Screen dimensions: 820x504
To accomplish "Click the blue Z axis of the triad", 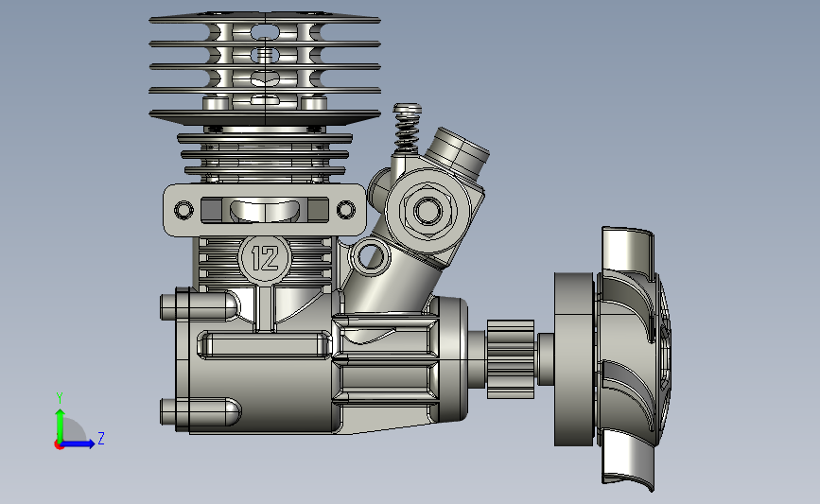I will tap(79, 443).
